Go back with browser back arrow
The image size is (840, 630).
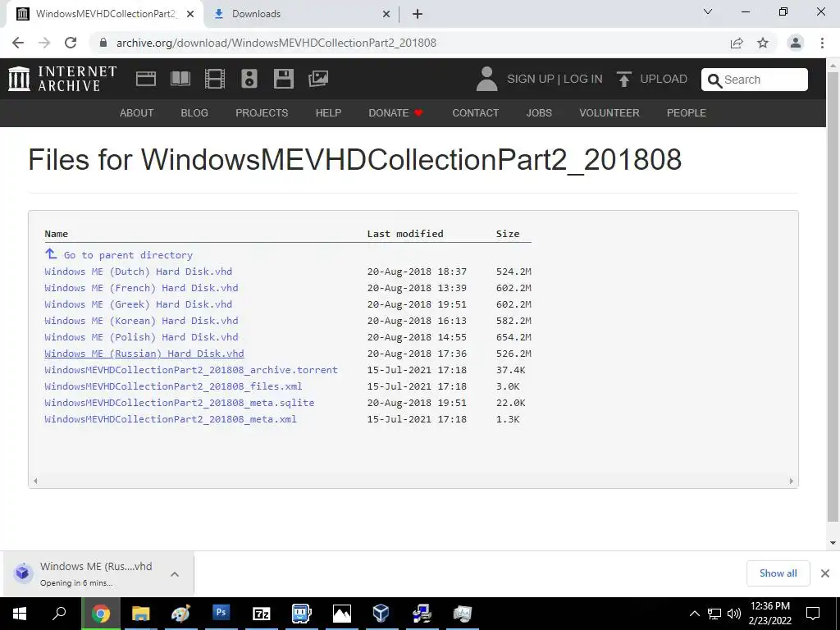coord(18,43)
